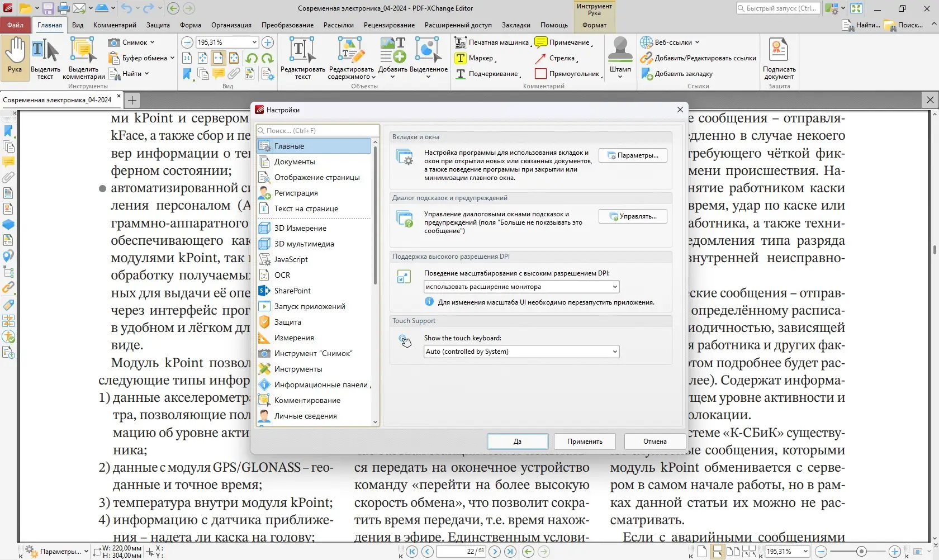Confirm settings with Да button

click(x=518, y=442)
